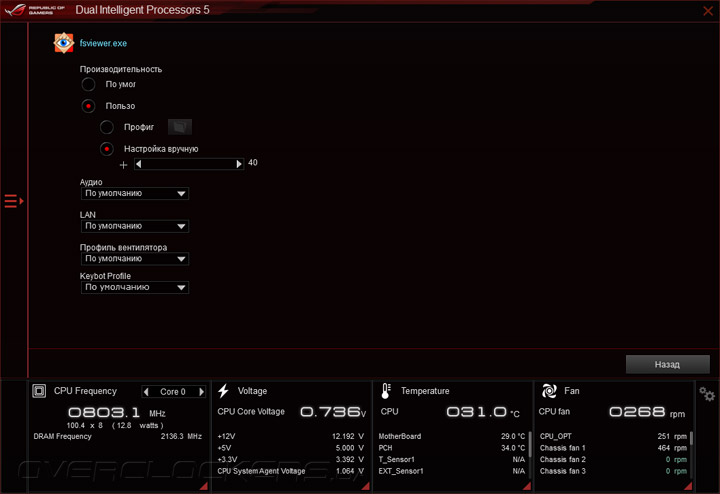Expand the left sidebar menu arrow
This screenshot has height=494, width=720.
click(x=14, y=201)
